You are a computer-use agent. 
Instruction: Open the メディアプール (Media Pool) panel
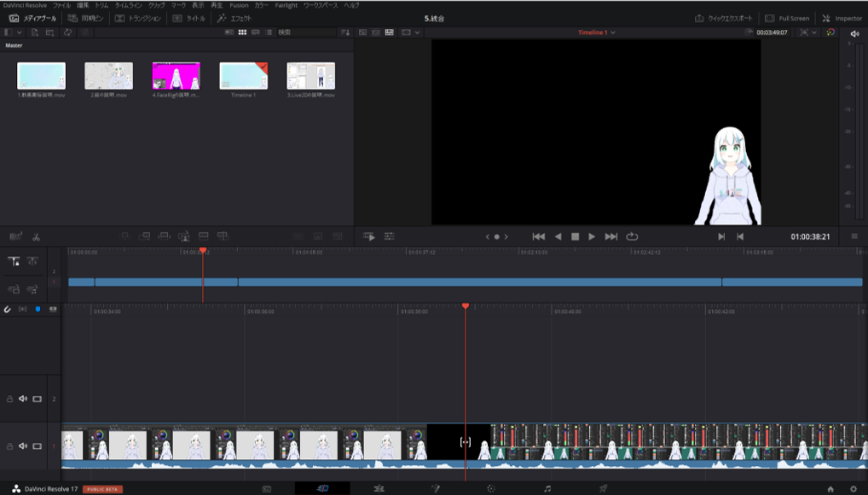[32, 18]
